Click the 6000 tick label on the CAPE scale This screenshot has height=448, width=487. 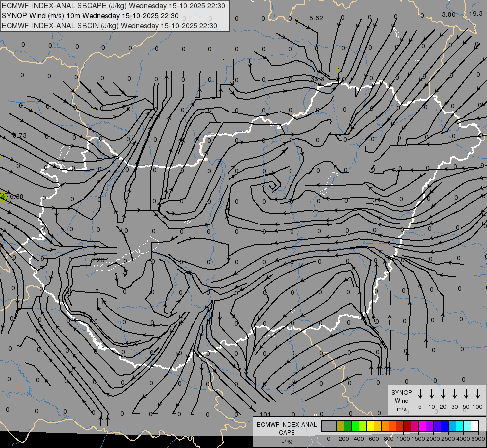tap(478, 439)
